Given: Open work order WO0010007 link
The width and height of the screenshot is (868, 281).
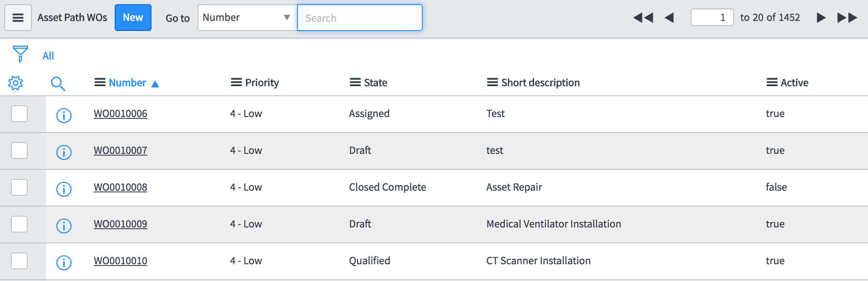Looking at the screenshot, I should (x=121, y=151).
